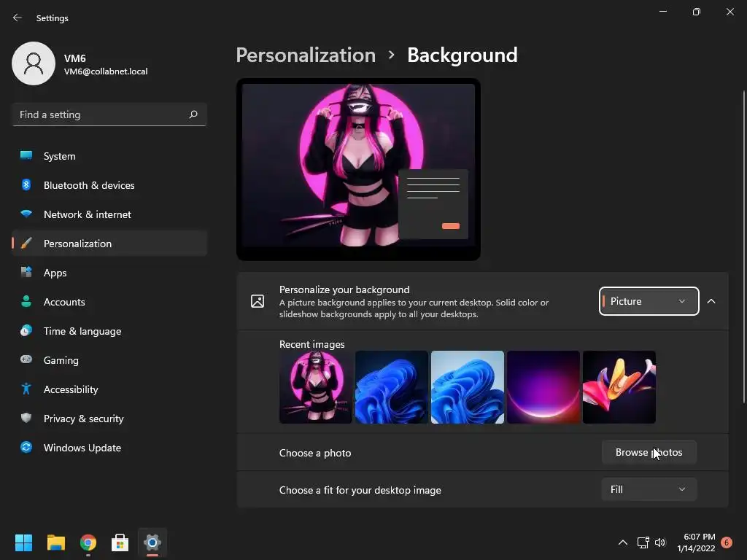Select the colorful flower wallpaper thumbnail

(619, 387)
